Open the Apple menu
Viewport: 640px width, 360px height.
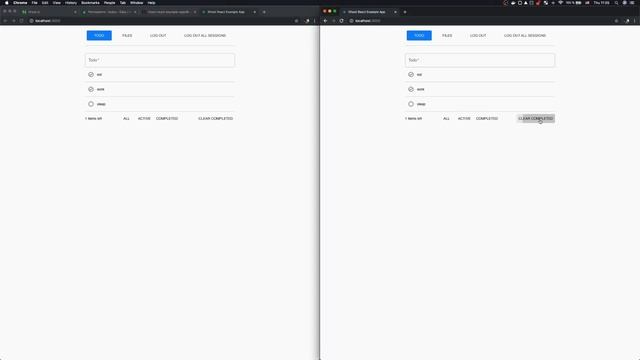tap(7, 3)
